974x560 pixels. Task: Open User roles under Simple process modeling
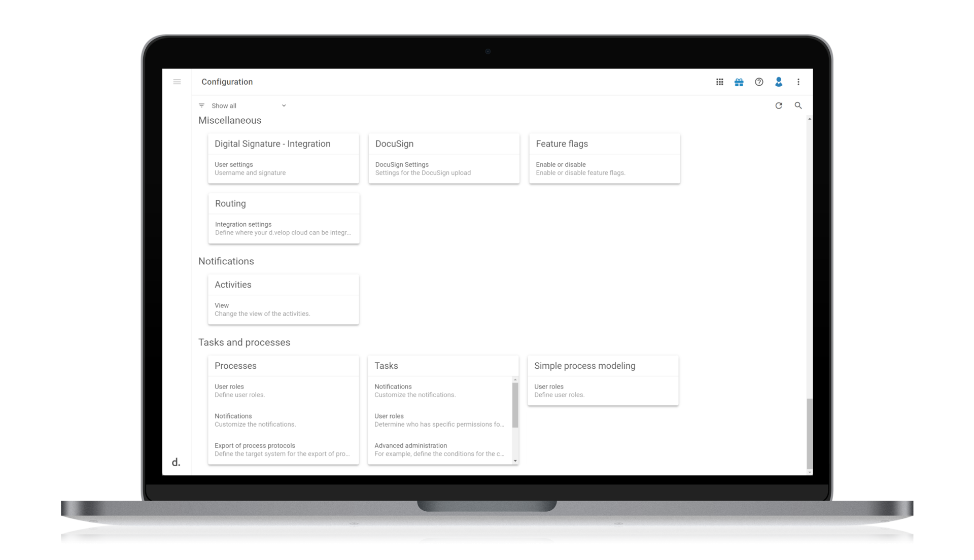click(559, 391)
